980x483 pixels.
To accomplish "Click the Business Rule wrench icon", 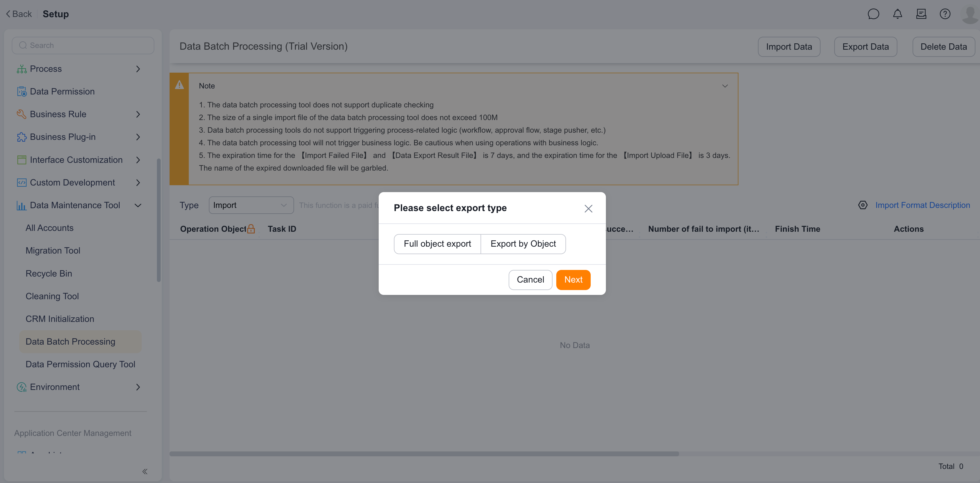I will (22, 114).
